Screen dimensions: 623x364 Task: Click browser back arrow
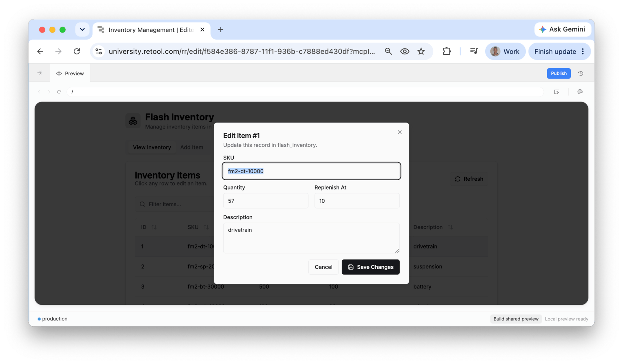click(40, 52)
